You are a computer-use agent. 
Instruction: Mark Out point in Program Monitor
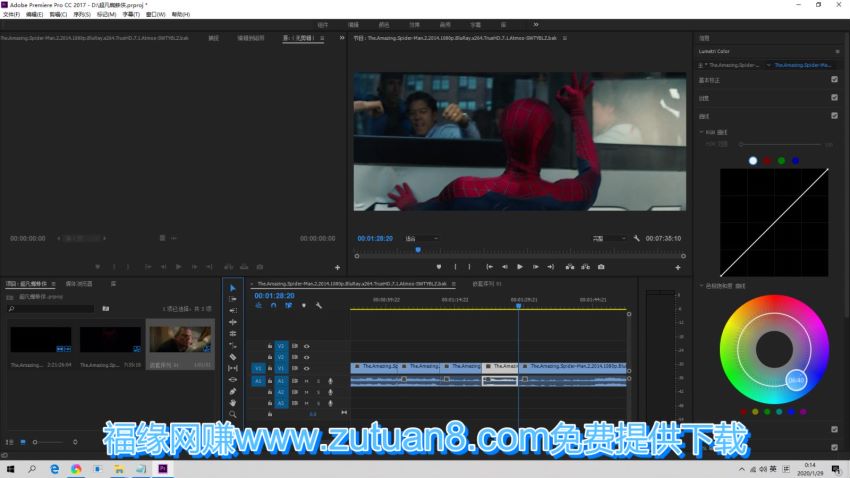469,267
